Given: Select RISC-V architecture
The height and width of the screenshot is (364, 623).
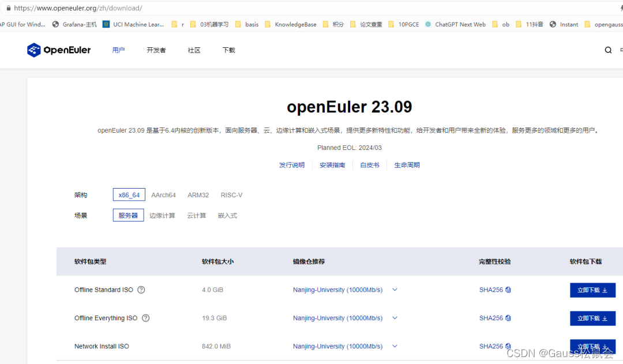Looking at the screenshot, I should click(232, 195).
